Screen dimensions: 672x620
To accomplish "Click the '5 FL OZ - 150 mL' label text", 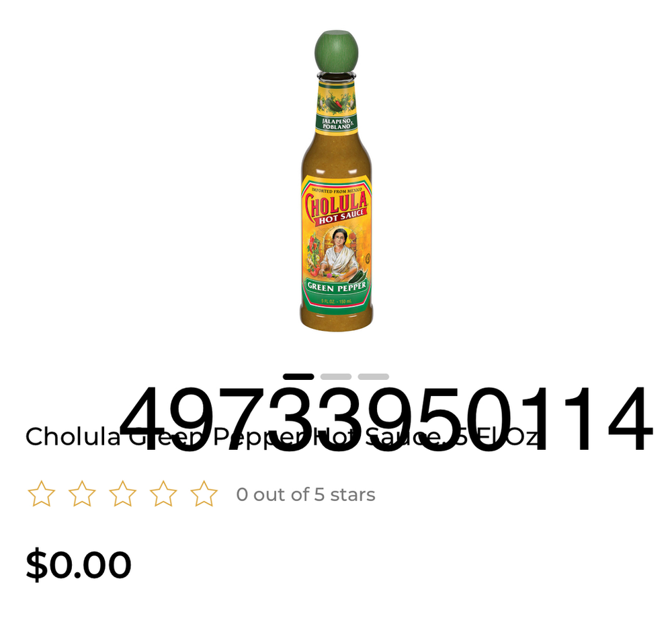I will [x=337, y=301].
